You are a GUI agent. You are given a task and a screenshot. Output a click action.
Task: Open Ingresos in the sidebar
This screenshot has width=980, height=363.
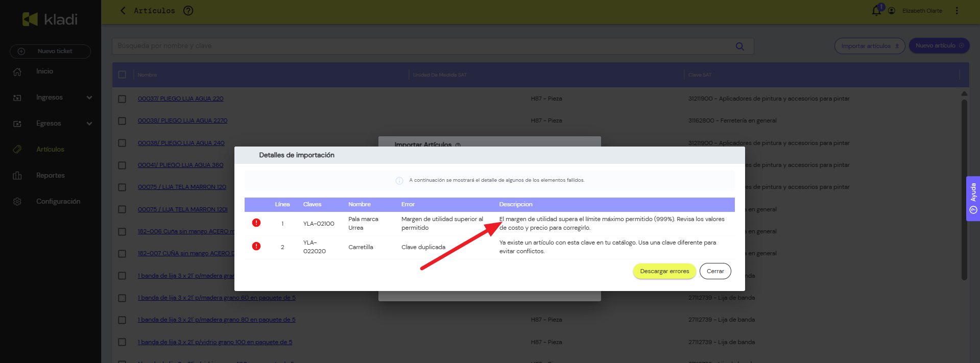point(50,98)
